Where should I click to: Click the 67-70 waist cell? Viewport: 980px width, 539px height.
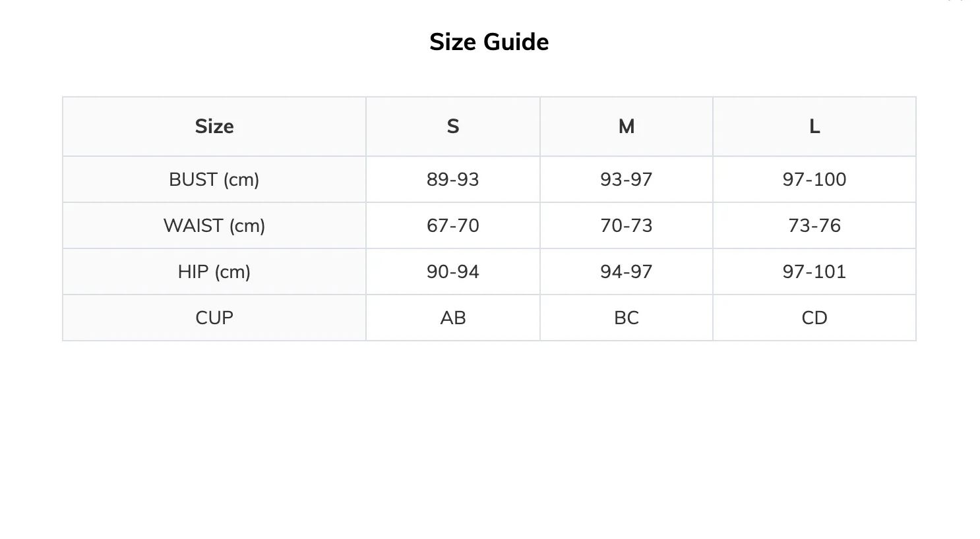(453, 225)
